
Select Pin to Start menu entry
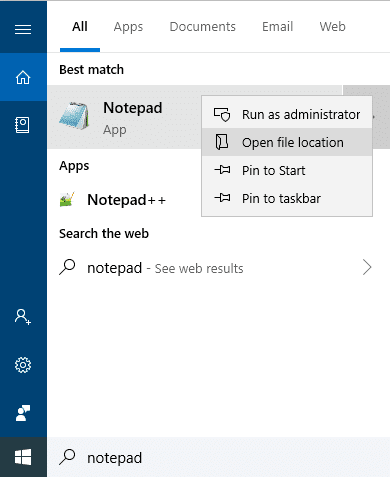tap(287, 170)
